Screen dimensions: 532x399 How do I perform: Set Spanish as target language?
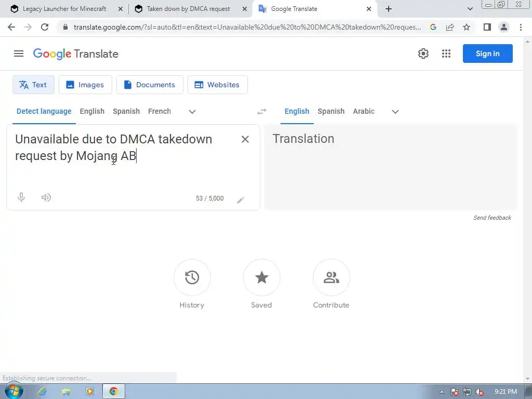click(x=331, y=111)
